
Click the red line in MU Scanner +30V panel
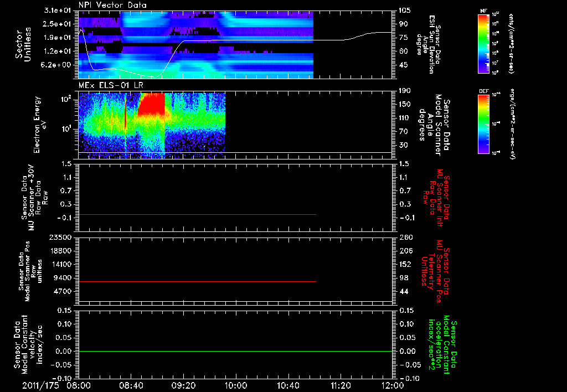[x=198, y=214]
